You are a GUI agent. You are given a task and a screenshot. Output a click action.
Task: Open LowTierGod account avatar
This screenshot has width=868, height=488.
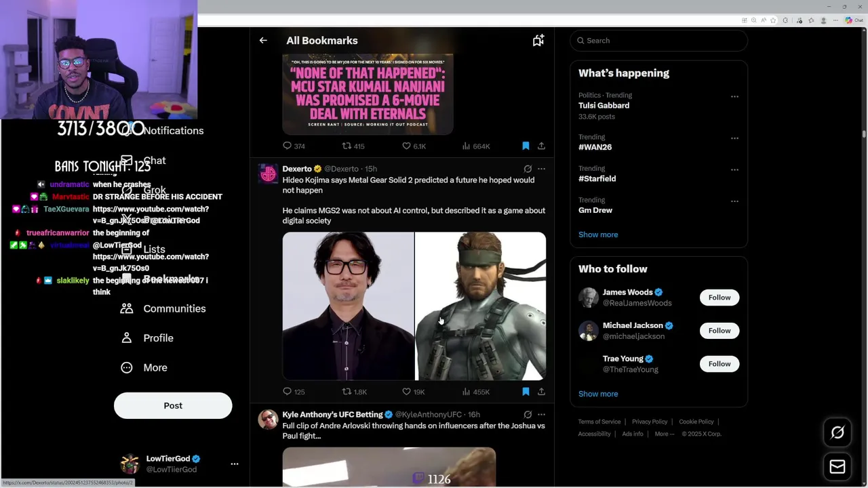tap(130, 464)
